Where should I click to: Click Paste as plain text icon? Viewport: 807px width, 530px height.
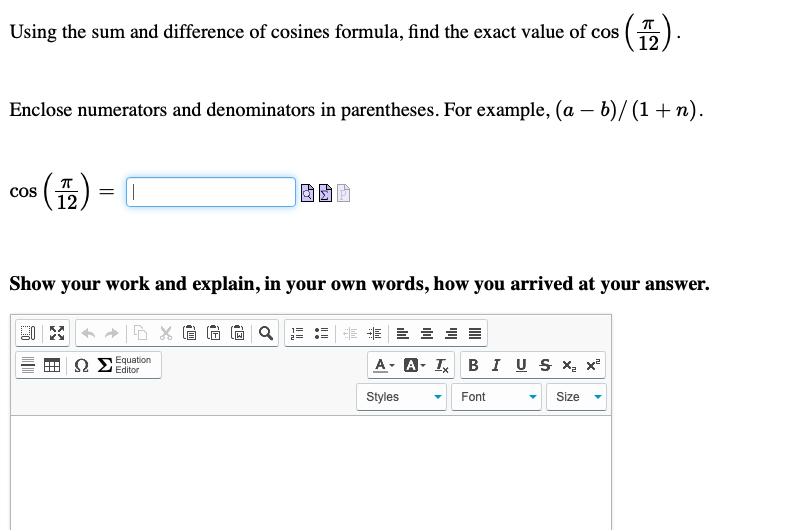click(x=214, y=333)
